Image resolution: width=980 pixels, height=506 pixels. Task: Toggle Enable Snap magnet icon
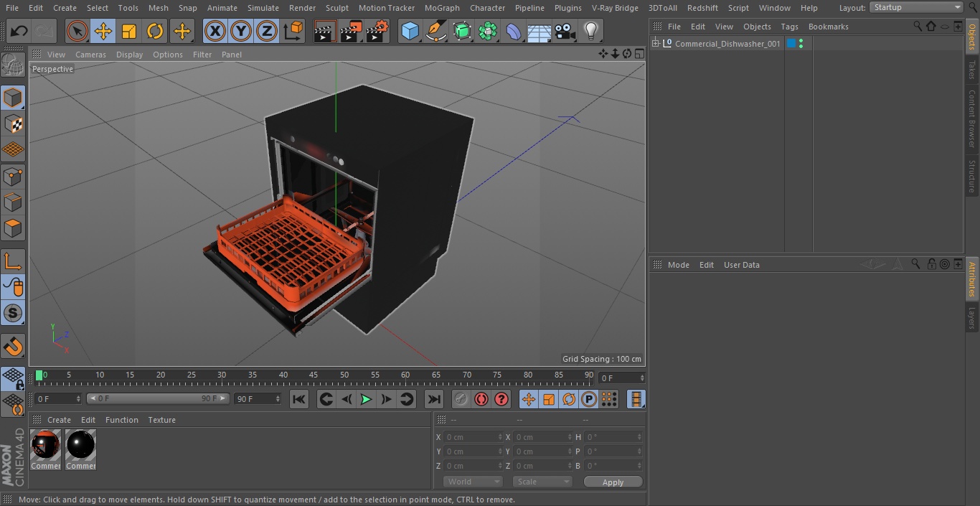pos(13,346)
